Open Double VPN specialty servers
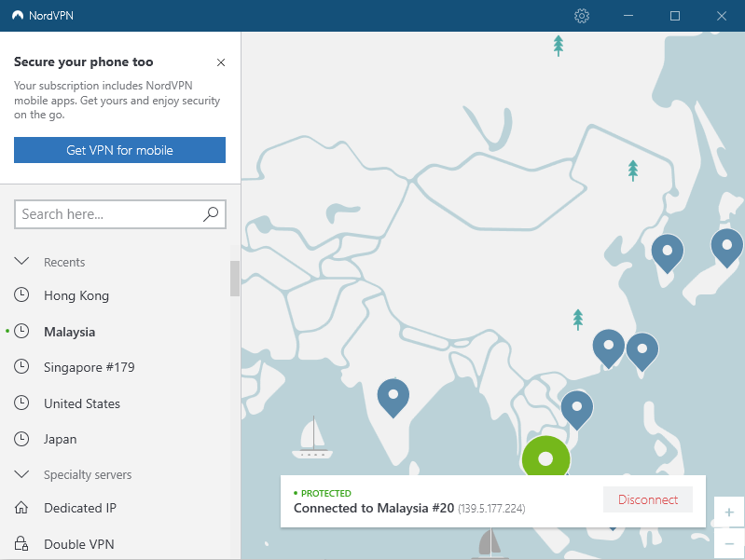This screenshot has width=745, height=560. (79, 544)
